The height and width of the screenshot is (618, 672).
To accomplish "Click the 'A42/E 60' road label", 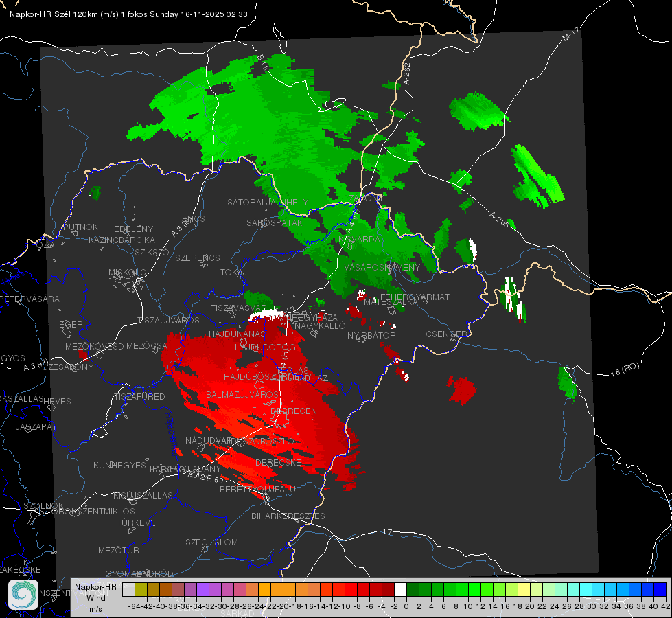I will coord(206,477).
